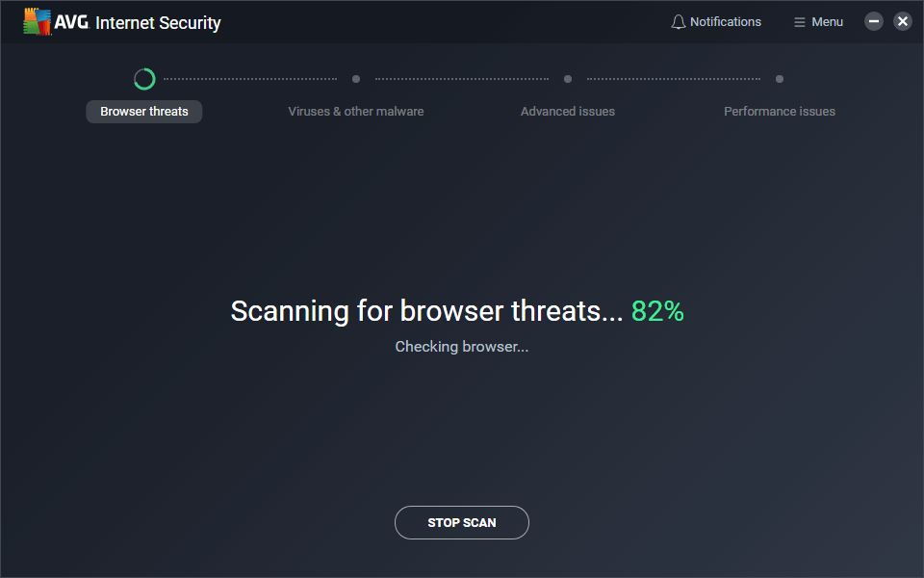Select the Performance issues step

pos(780,112)
